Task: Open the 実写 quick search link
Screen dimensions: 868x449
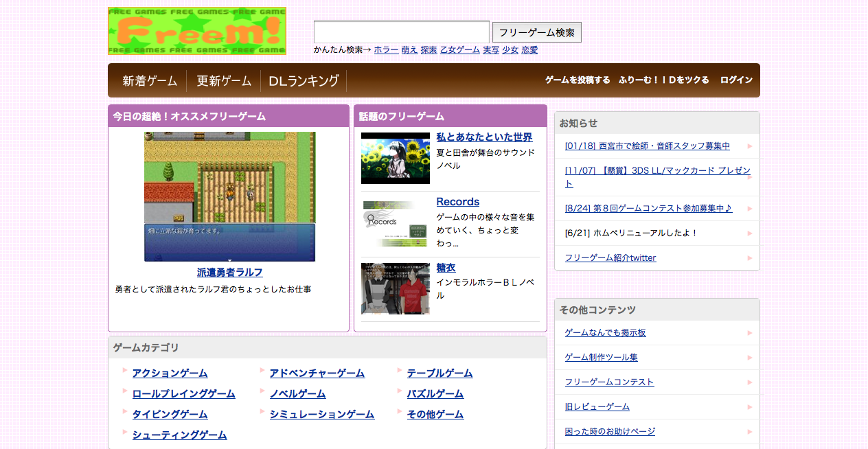Action: click(491, 50)
